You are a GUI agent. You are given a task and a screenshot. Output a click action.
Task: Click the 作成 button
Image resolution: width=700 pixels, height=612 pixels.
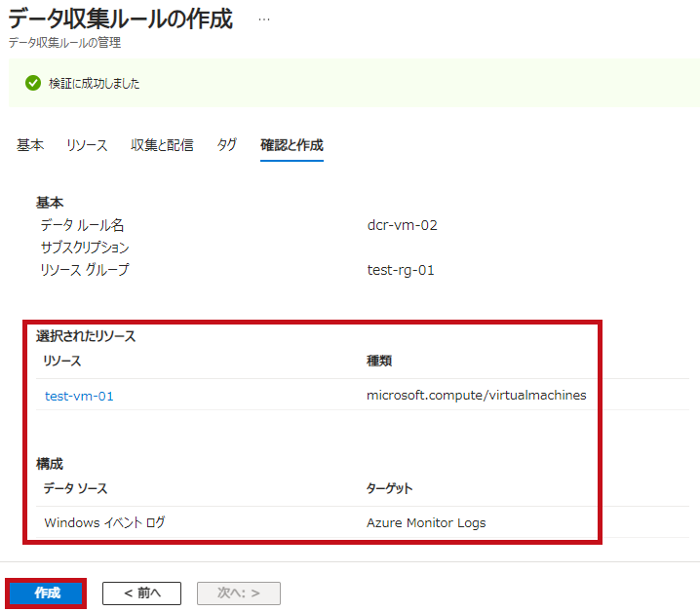[x=47, y=593]
